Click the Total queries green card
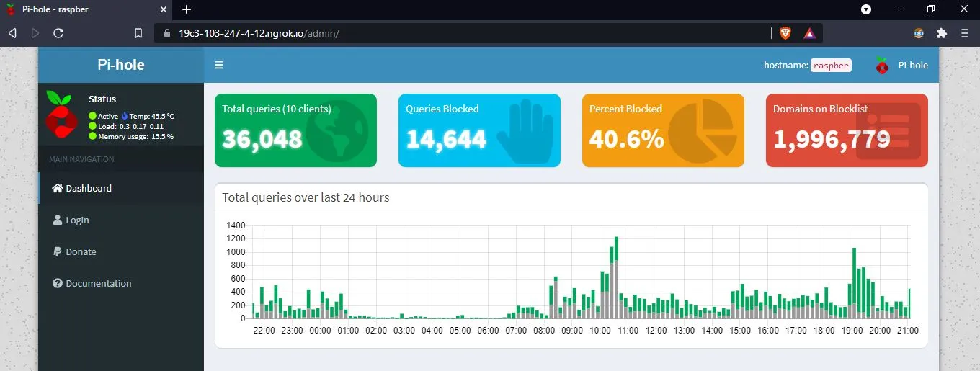 (x=295, y=130)
